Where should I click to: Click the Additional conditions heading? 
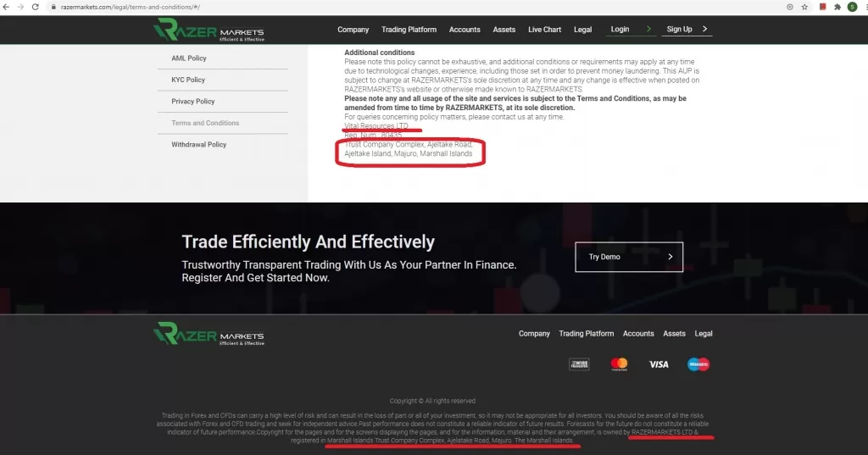tap(379, 53)
